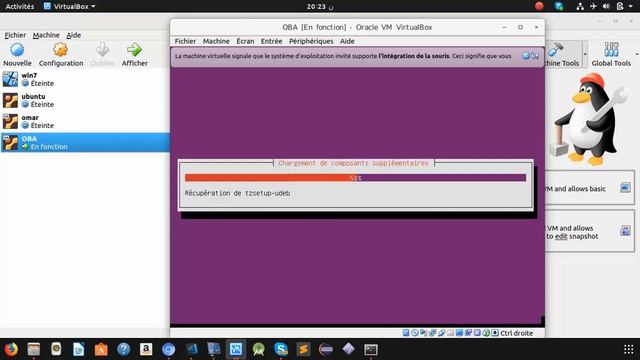
Task: Open the Périphériques menu in the VM window
Action: (311, 41)
